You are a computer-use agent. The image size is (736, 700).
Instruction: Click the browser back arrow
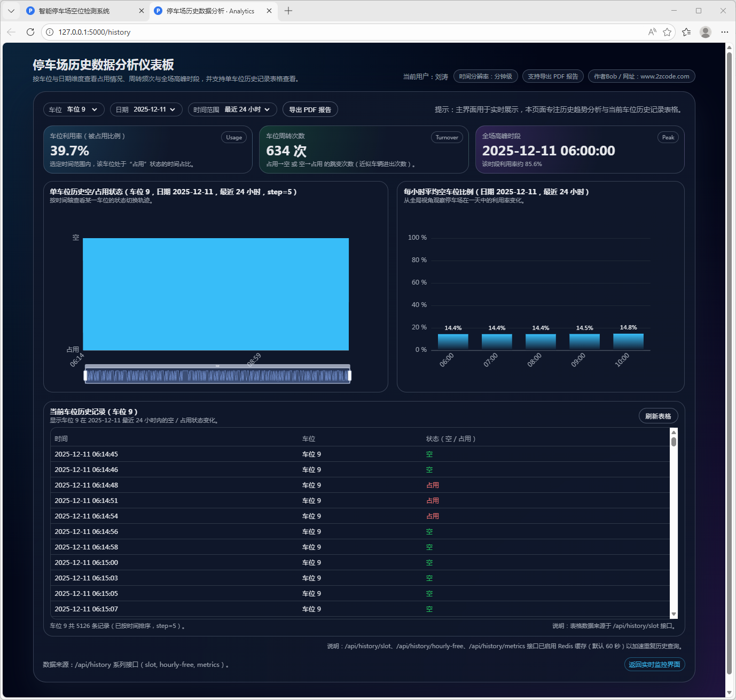[x=11, y=32]
